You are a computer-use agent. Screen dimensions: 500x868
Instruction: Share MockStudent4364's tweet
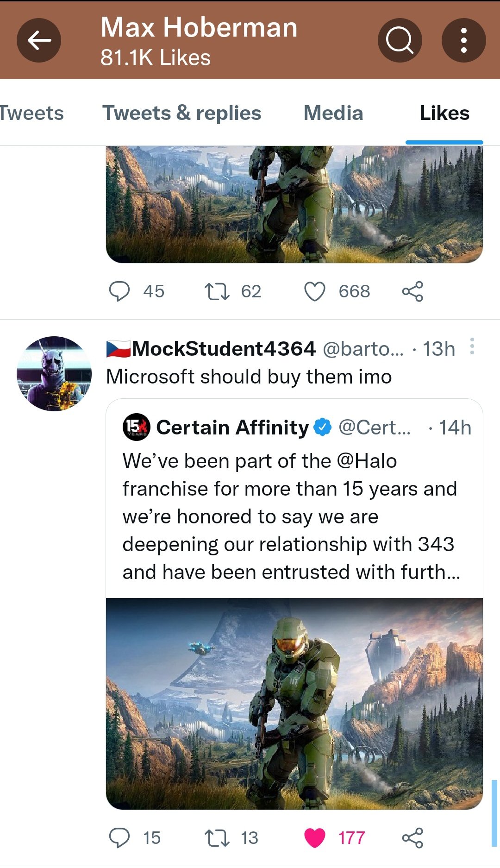point(412,838)
